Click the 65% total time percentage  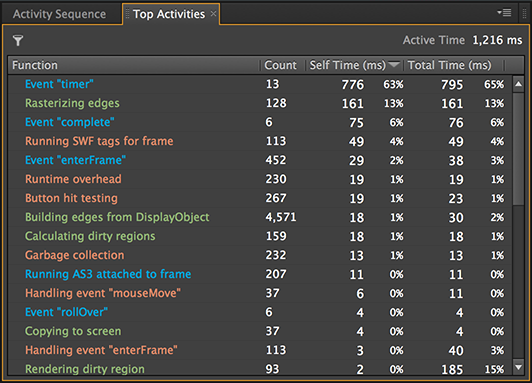(494, 84)
